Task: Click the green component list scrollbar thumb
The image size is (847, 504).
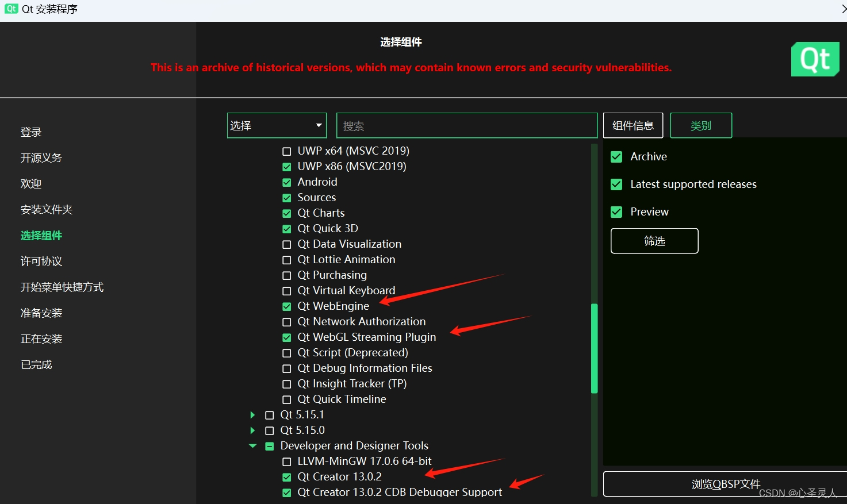Action: [595, 348]
